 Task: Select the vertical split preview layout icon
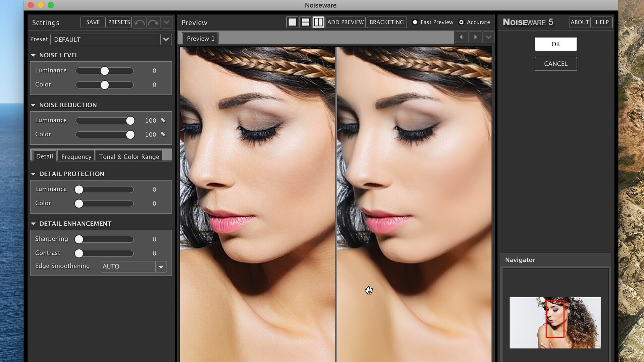point(318,22)
